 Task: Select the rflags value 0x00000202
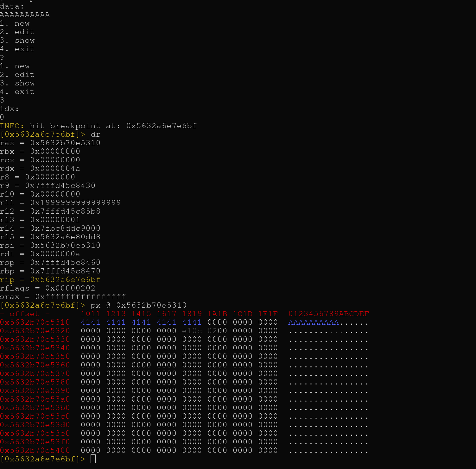(x=70, y=288)
